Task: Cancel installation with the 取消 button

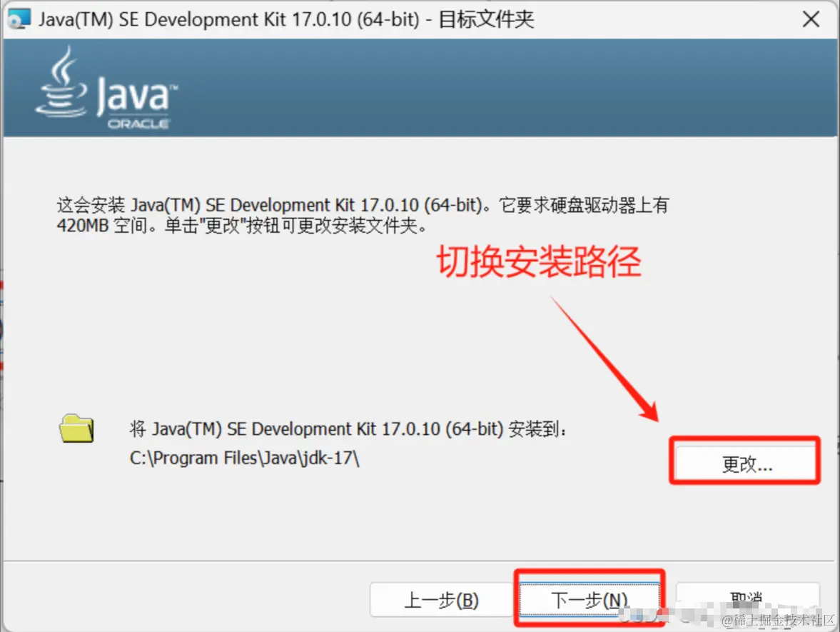Action: 747,599
